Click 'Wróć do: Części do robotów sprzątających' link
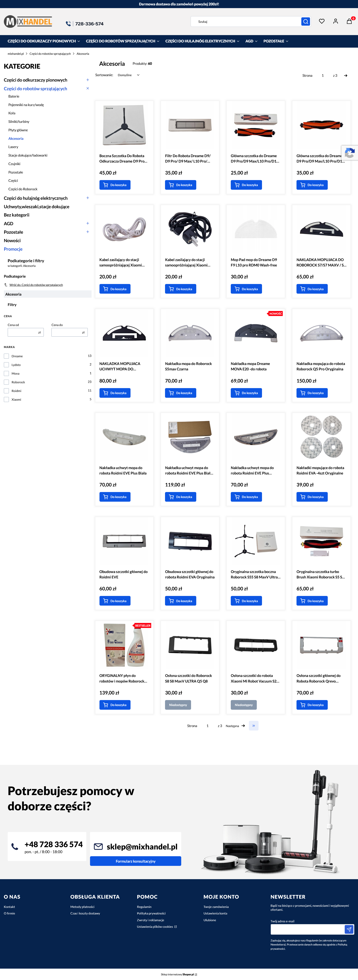The image size is (358, 980). (36, 285)
